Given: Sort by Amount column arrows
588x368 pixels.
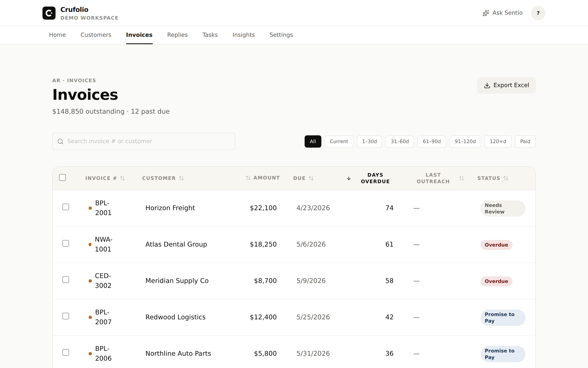Looking at the screenshot, I should pos(248,178).
